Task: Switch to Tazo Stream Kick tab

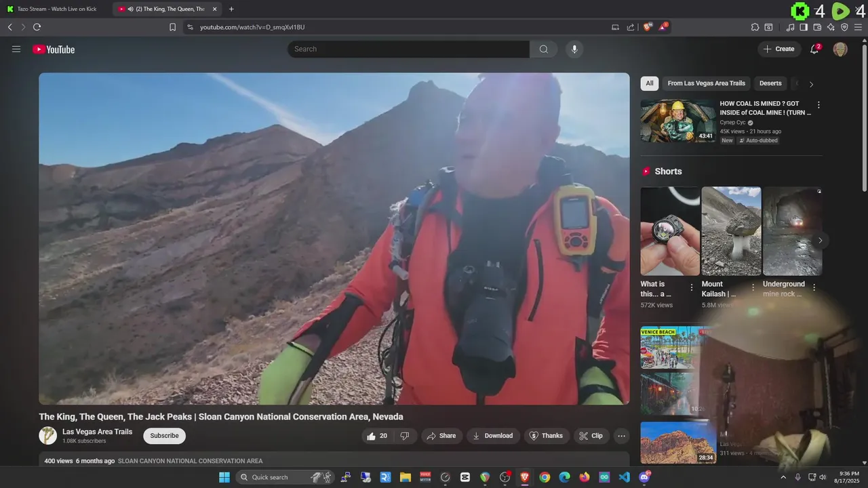Action: (56, 9)
